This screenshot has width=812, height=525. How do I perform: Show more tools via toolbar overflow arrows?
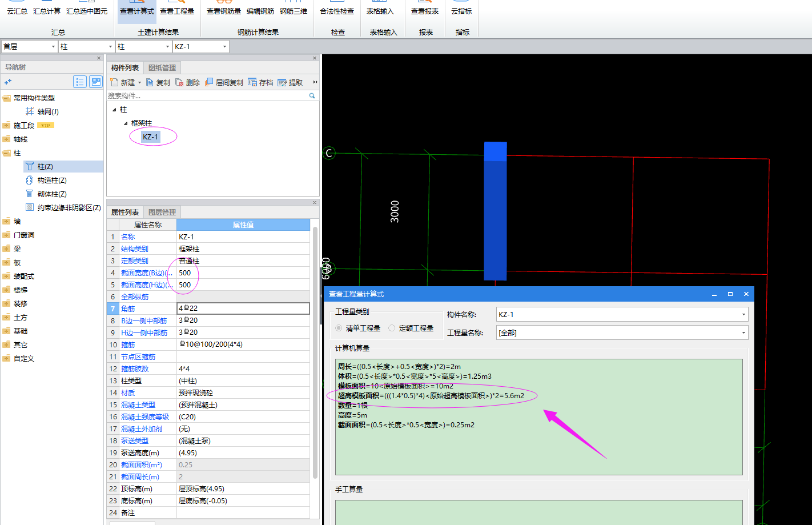tap(315, 82)
